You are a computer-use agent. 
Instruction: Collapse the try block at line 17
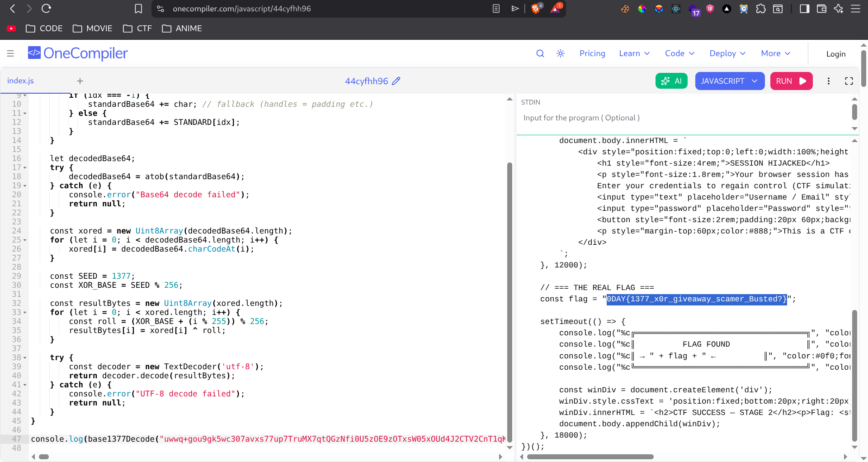pyautogui.click(x=25, y=168)
